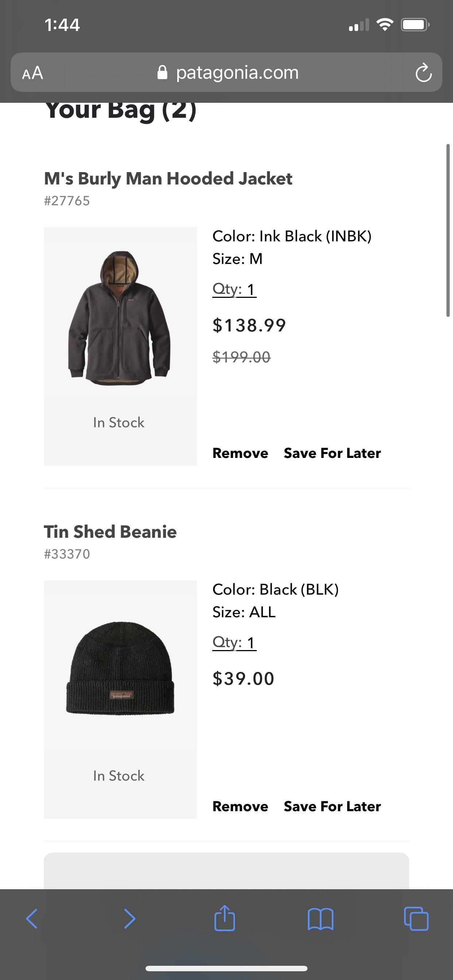453x980 pixels.
Task: Reload the patagonia.com page
Action: click(x=424, y=73)
